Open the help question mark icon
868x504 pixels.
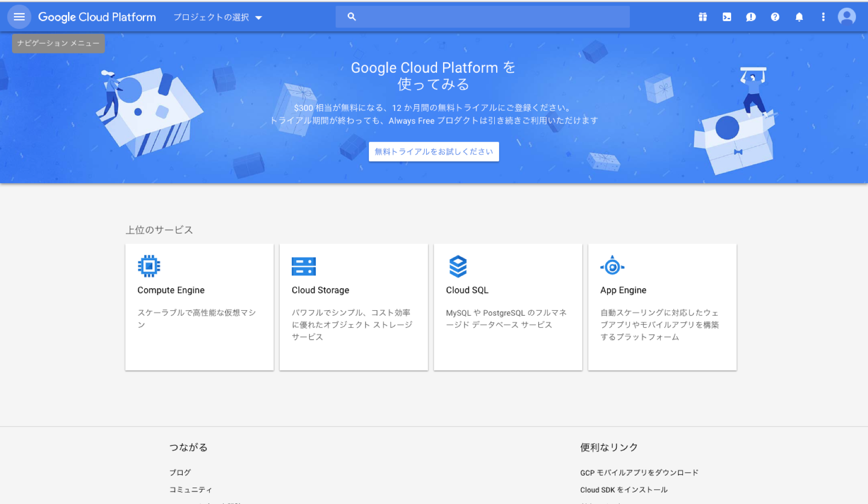pos(775,17)
